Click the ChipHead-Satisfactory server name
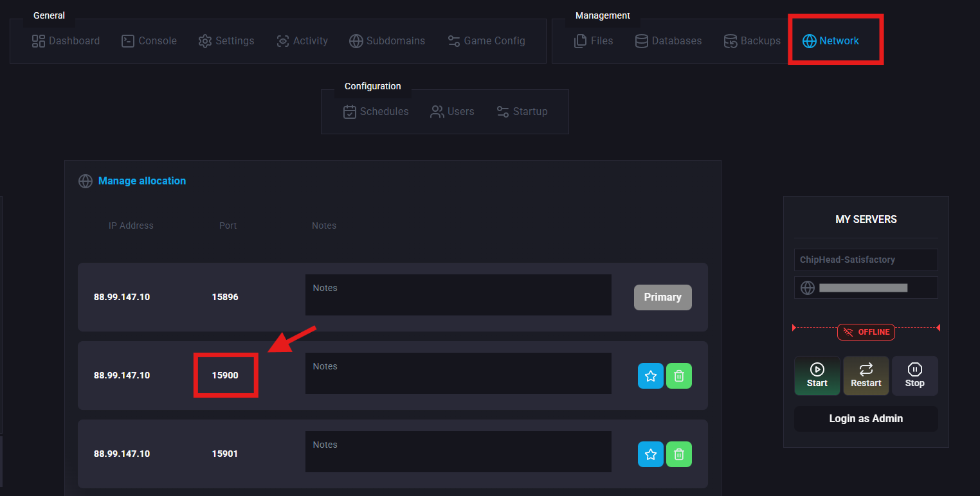This screenshot has width=980, height=496. point(866,260)
